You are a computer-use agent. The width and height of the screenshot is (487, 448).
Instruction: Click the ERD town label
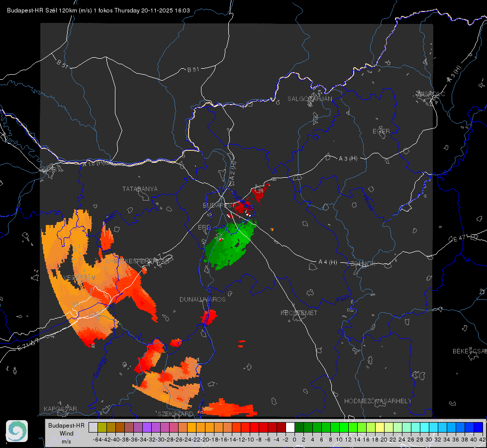click(x=204, y=227)
